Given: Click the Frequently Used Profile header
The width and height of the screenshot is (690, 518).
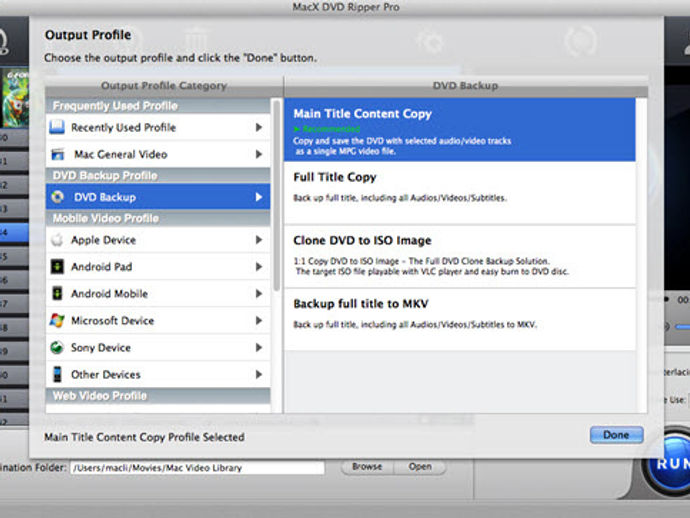Looking at the screenshot, I should [158, 106].
